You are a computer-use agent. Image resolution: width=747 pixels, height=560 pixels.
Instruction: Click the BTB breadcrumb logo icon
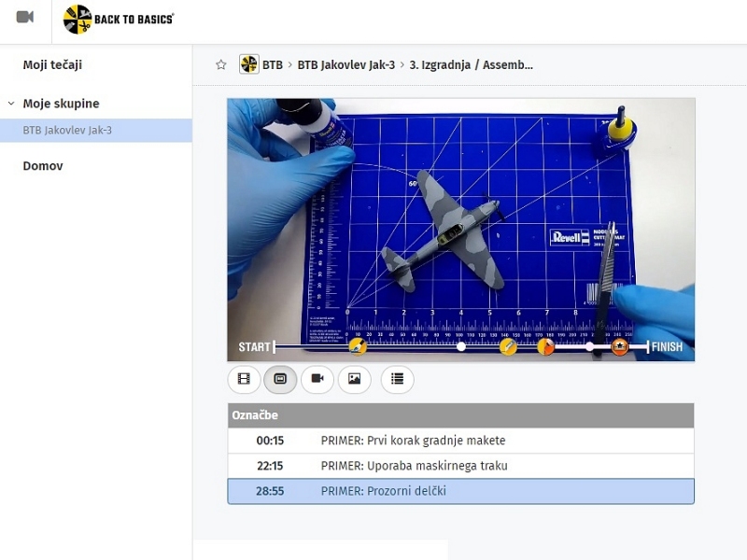click(x=249, y=64)
